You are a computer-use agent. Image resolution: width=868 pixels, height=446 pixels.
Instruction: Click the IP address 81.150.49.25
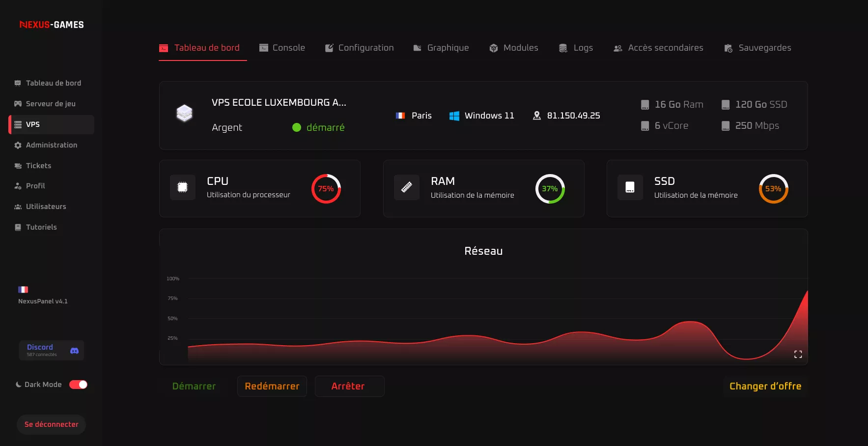(574, 116)
